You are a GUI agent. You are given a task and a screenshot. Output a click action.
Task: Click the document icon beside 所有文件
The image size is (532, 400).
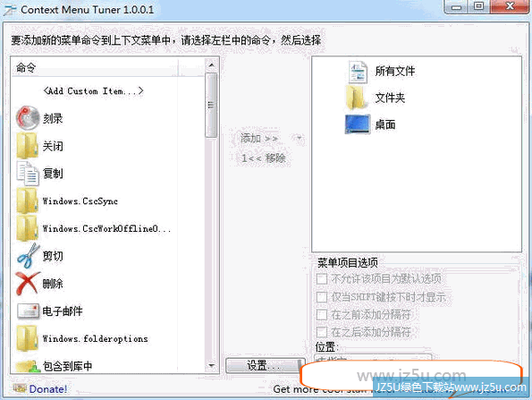(358, 72)
